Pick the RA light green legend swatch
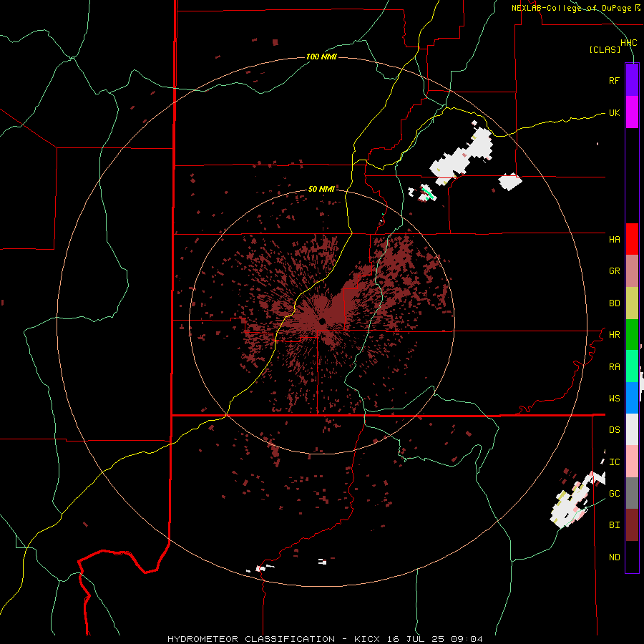Image resolution: width=644 pixels, height=644 pixels. pos(632,366)
